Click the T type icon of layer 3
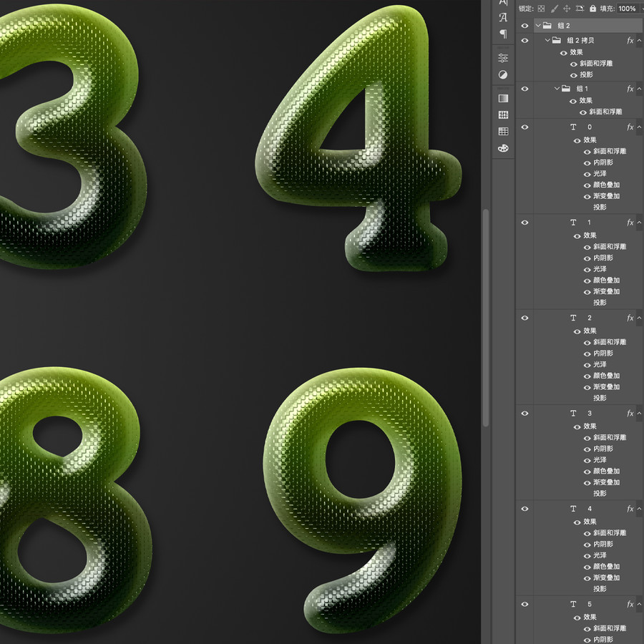This screenshot has height=644, width=644. click(573, 413)
